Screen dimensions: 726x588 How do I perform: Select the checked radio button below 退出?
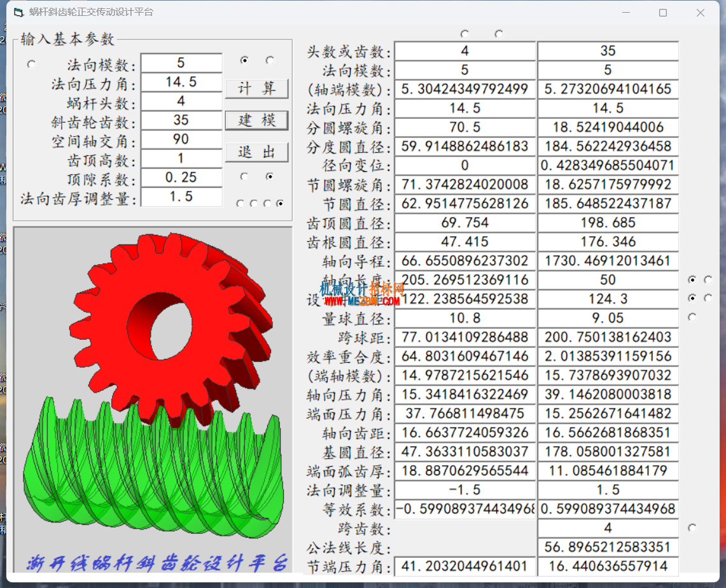[x=270, y=176]
